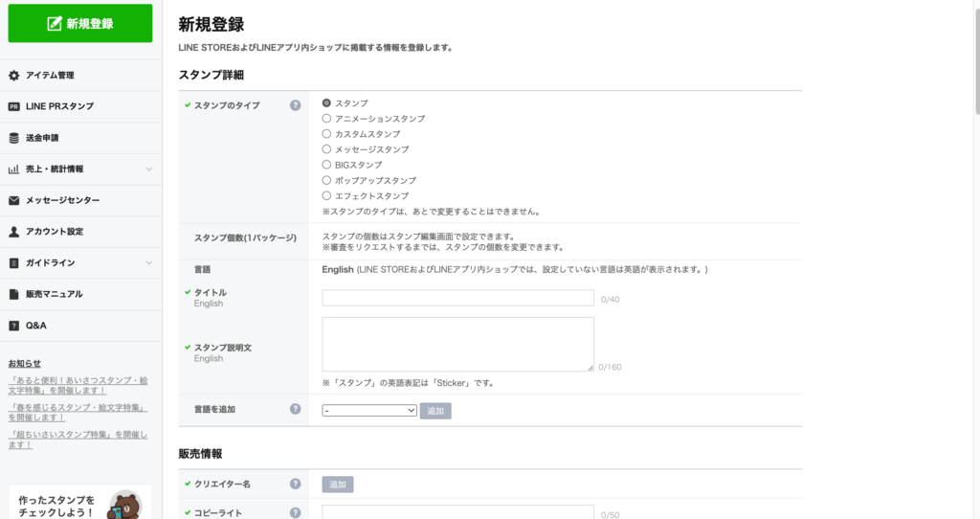Focus the タイトル English input field
The height and width of the screenshot is (519, 980).
(x=457, y=298)
